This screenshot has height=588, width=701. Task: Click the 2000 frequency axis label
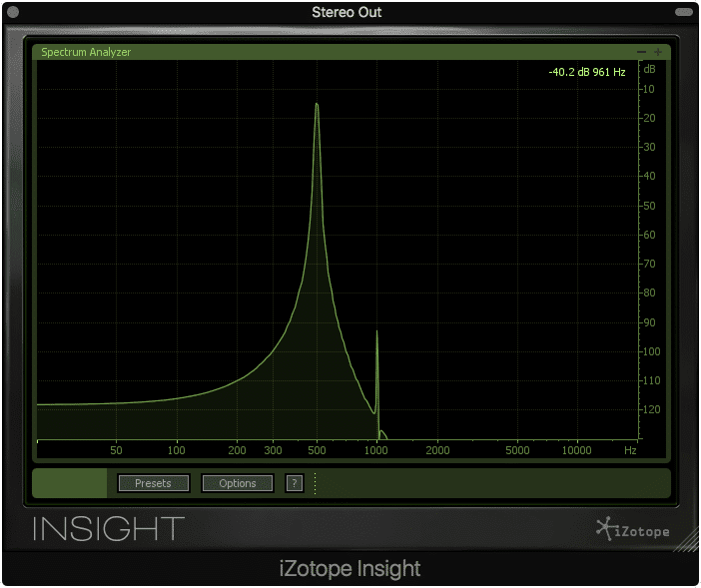tap(437, 450)
